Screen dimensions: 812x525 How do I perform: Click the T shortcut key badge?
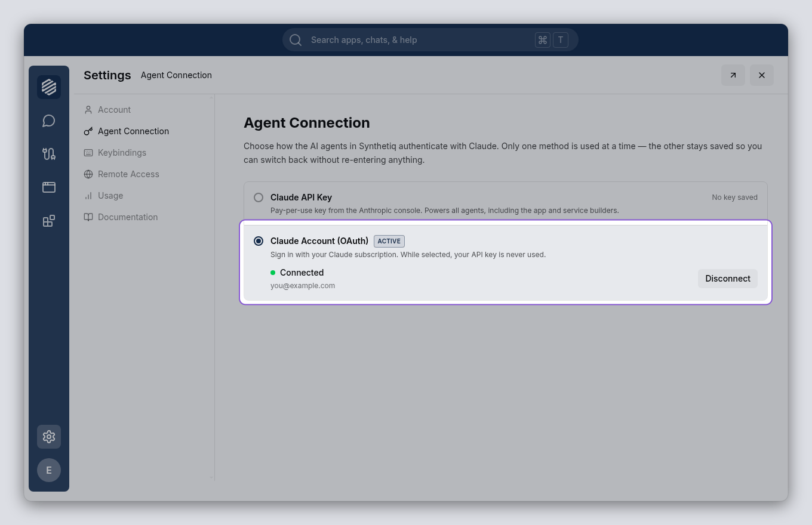[561, 40]
